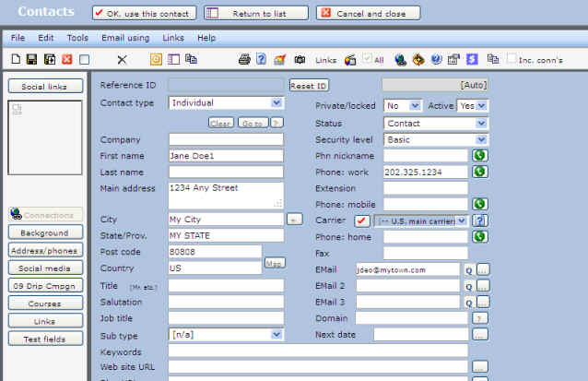588x381 pixels.
Task: Toggle the red check Carrier checkbox
Action: [x=362, y=220]
